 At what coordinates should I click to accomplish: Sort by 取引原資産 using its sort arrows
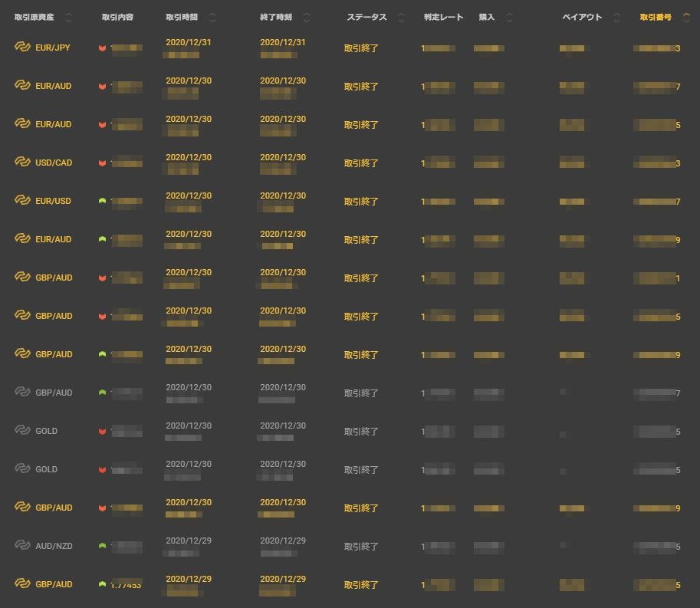[x=68, y=18]
